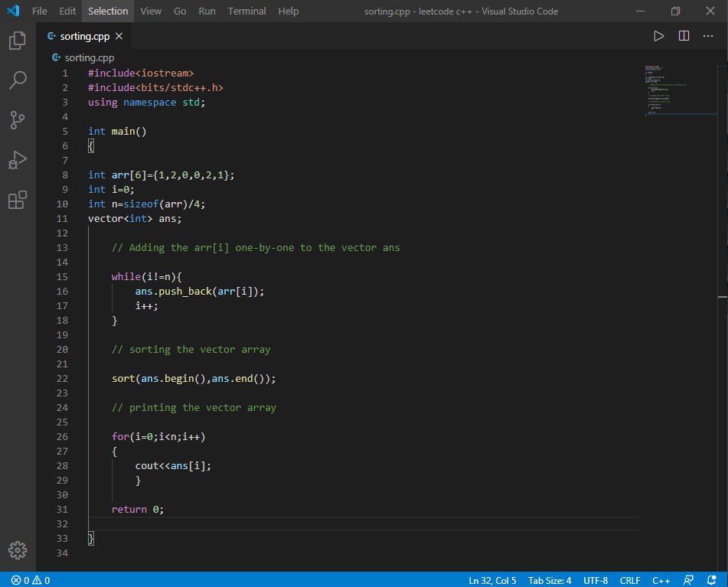Image resolution: width=728 pixels, height=587 pixels.
Task: Open the Source Control view
Action: tap(18, 119)
